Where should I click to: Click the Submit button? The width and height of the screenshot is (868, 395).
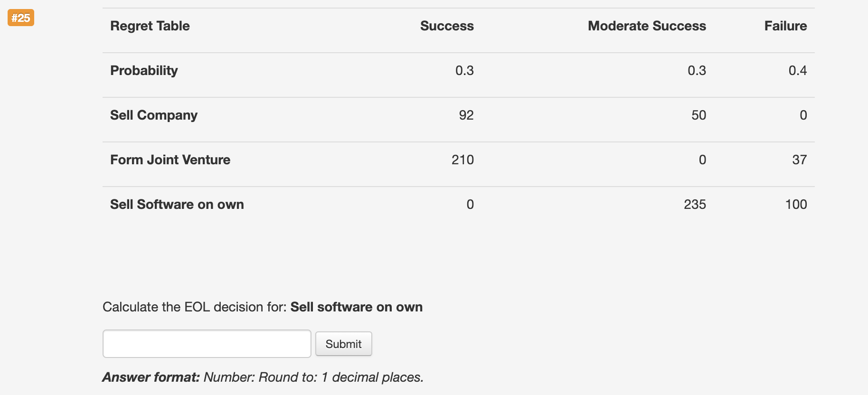pos(343,343)
